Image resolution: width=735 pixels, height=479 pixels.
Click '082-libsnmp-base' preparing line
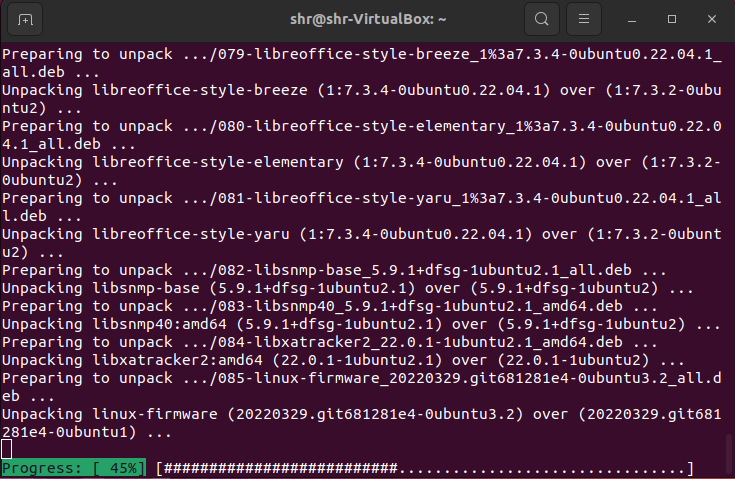334,270
